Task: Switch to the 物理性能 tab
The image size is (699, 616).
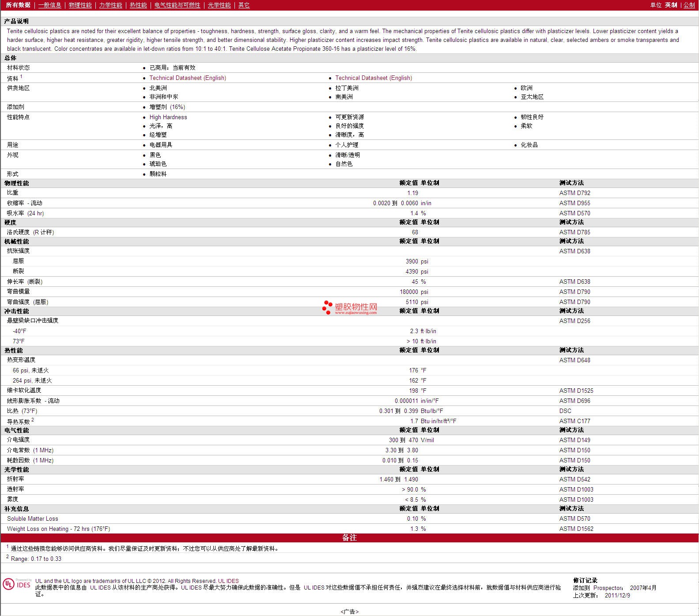Action: pyautogui.click(x=80, y=5)
